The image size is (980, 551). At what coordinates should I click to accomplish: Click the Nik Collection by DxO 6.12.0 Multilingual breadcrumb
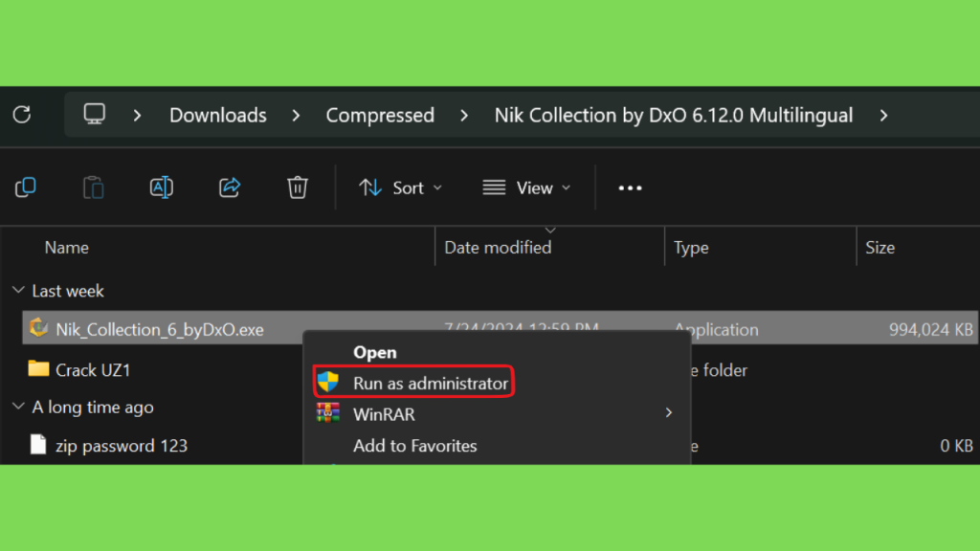coord(674,116)
